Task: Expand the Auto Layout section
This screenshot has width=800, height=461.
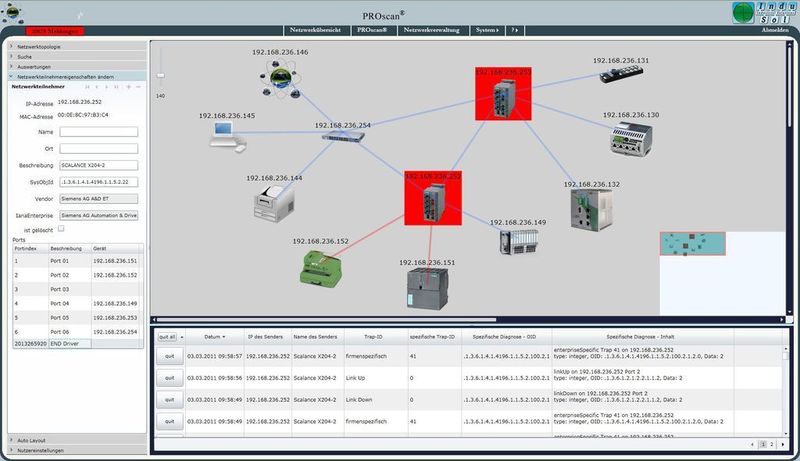Action: point(78,440)
